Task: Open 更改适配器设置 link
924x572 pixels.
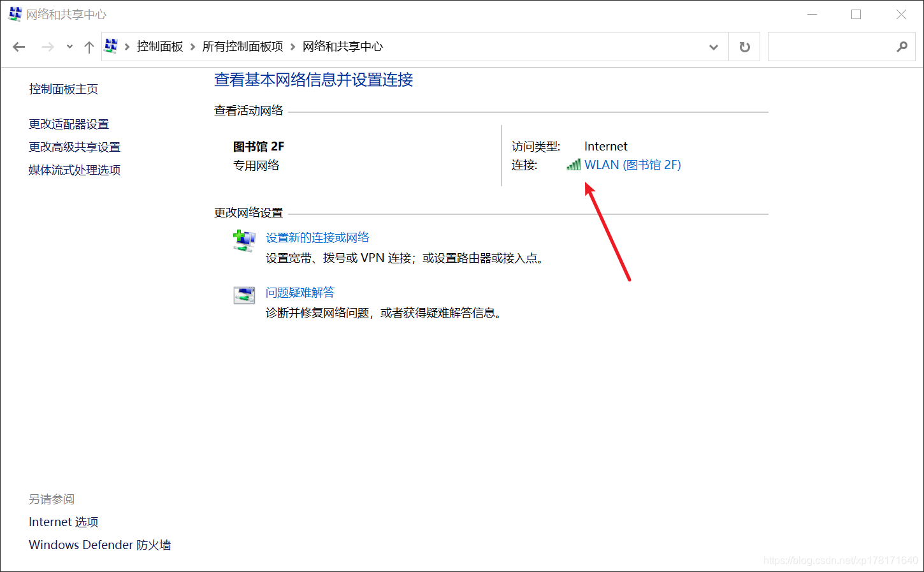Action: click(69, 124)
